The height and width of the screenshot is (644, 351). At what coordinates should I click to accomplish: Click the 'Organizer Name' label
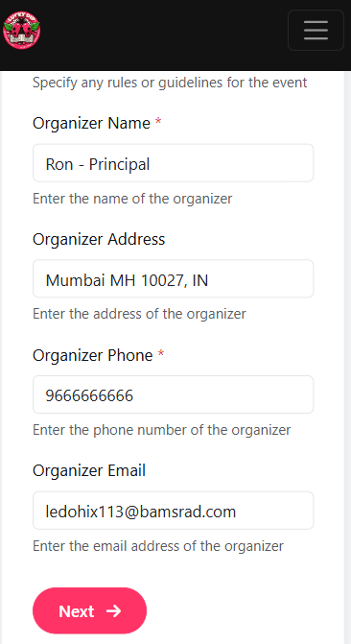tap(91, 123)
